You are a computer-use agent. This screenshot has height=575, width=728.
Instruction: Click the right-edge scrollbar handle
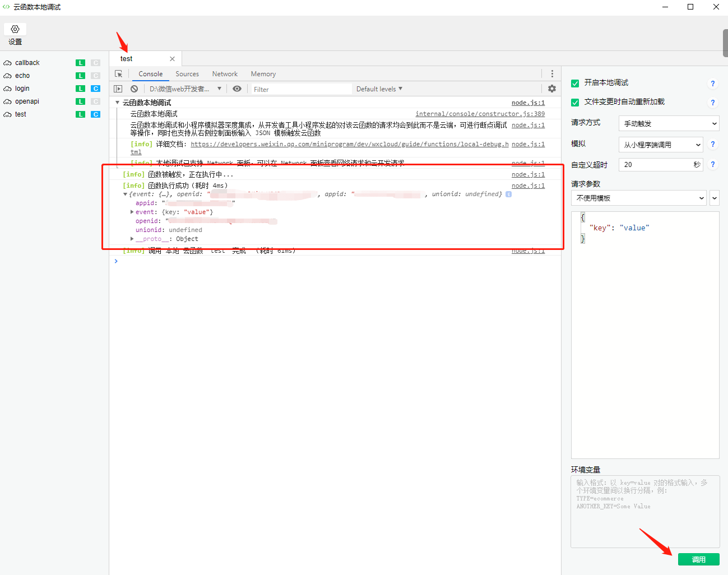click(x=725, y=43)
